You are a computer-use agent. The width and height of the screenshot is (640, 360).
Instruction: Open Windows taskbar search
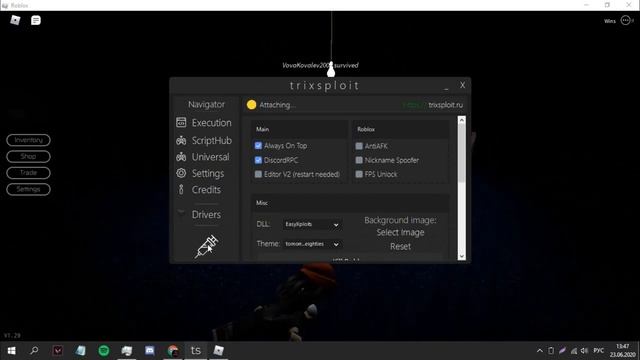coord(34,351)
